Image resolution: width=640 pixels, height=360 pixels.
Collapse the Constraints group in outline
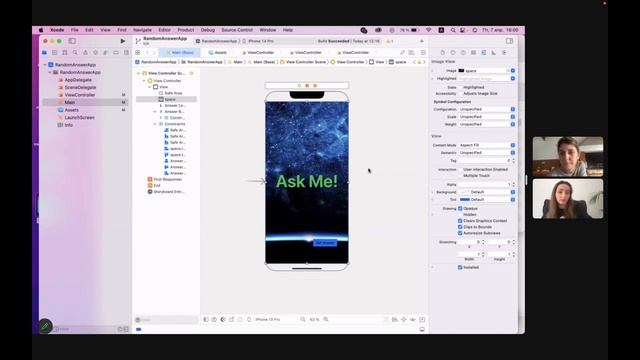click(155, 124)
